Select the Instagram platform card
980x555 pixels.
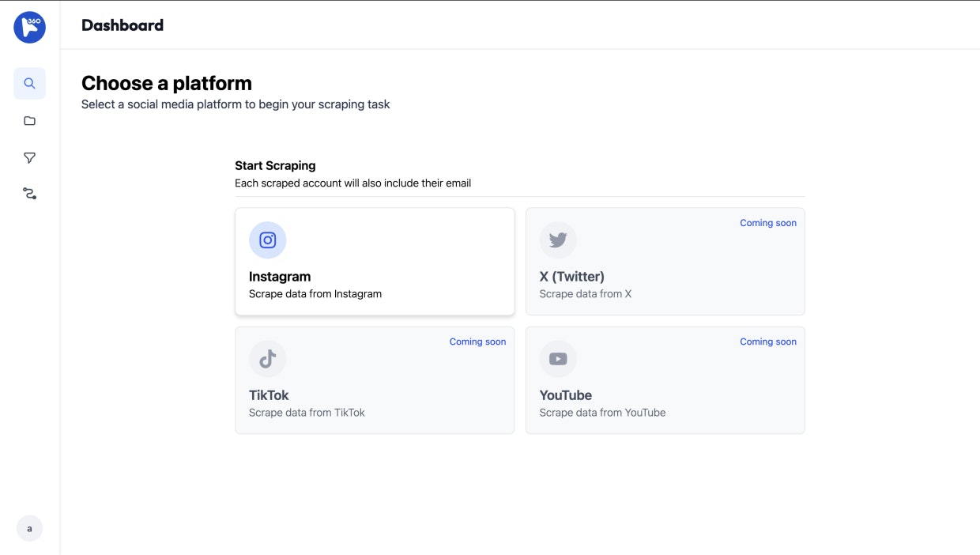[375, 262]
